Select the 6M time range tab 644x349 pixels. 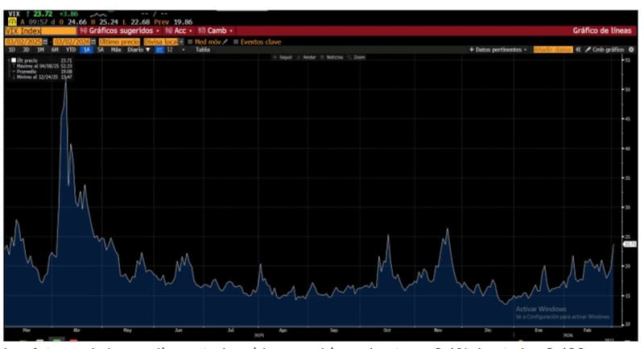55,49
